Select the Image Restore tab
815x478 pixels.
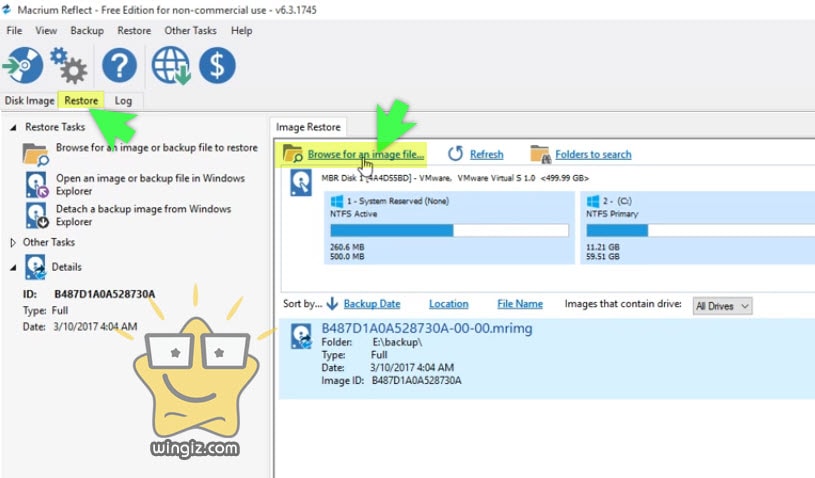click(308, 127)
